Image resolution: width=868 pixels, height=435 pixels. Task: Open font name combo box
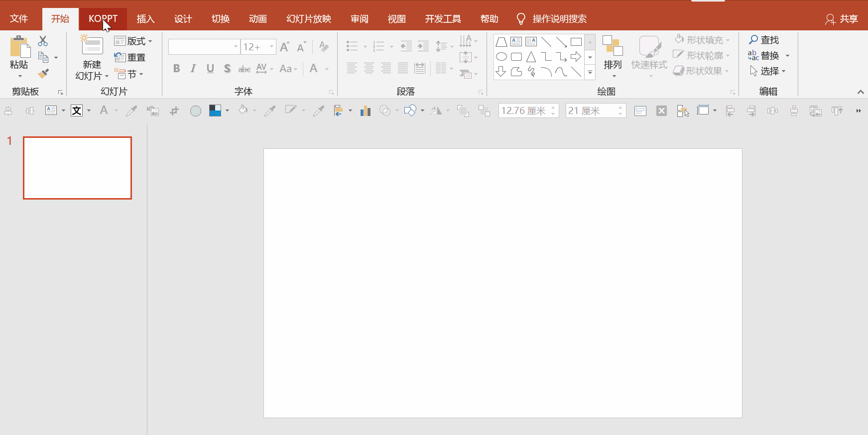pyautogui.click(x=204, y=47)
